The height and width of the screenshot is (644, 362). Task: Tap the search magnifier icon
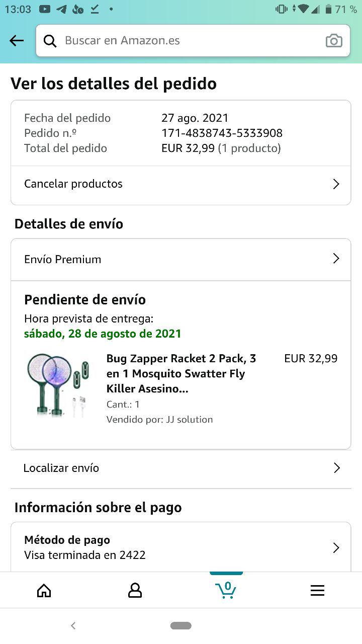click(x=50, y=41)
